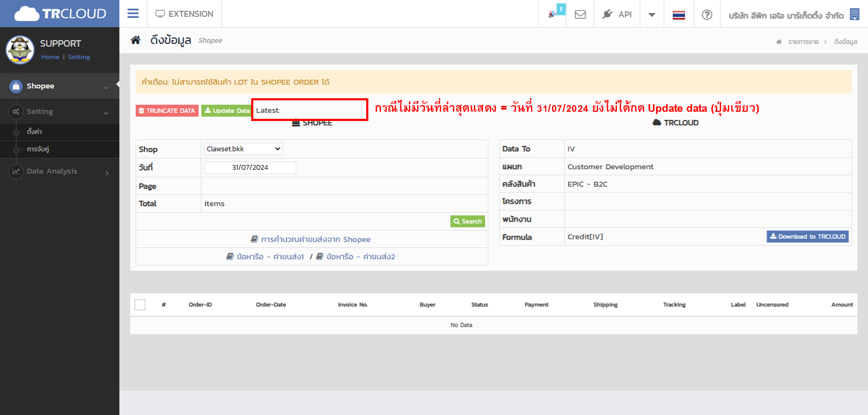Expand the Data Analysis sidebar section

(x=60, y=171)
